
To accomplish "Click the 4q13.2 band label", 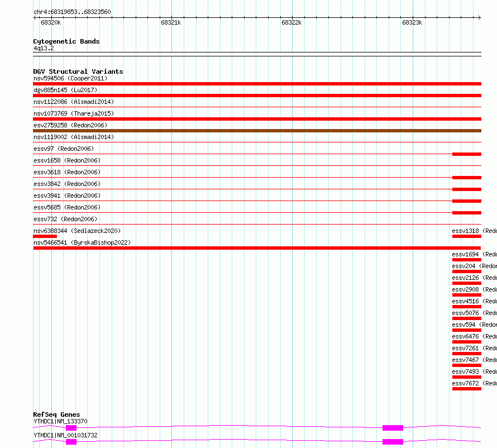I will [44, 48].
